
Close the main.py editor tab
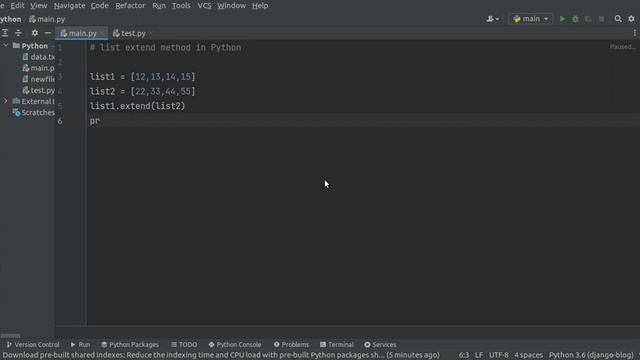102,33
